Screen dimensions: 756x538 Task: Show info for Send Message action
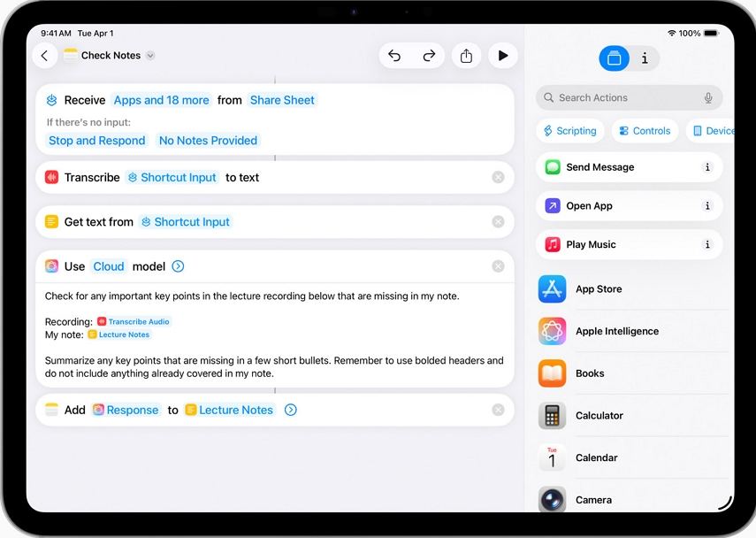[x=707, y=167]
